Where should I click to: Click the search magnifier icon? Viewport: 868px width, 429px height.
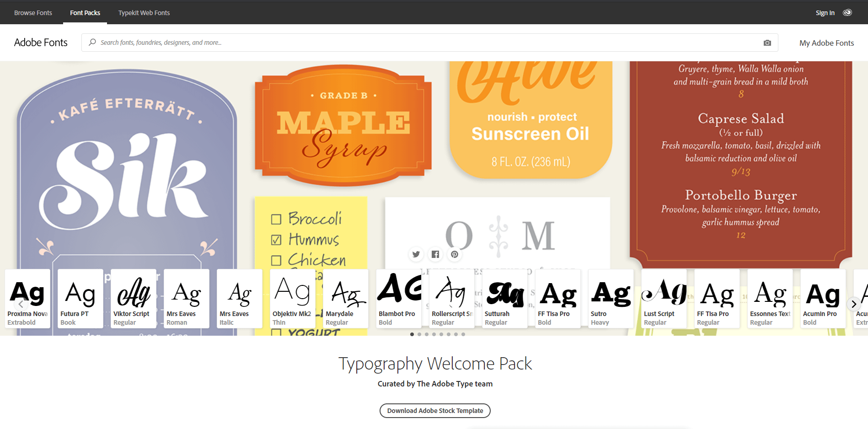click(x=92, y=42)
